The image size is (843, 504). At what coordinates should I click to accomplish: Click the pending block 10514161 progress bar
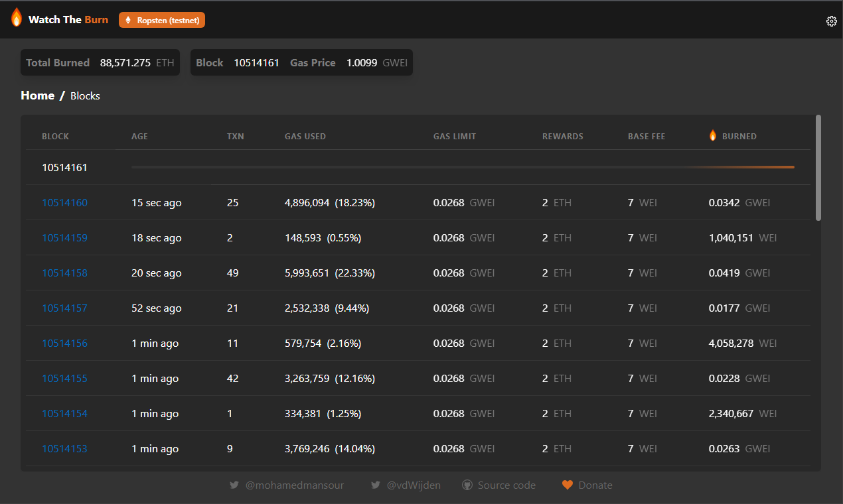point(463,167)
